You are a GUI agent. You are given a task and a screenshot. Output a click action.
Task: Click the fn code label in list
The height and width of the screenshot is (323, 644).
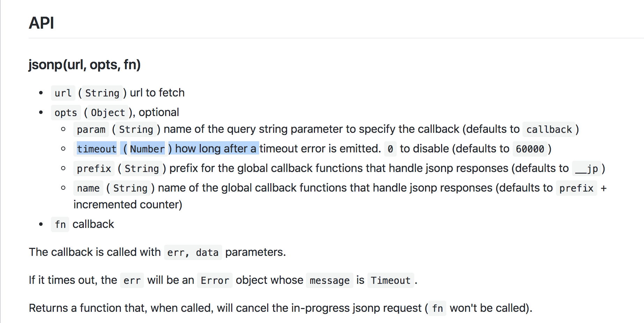coord(60,224)
